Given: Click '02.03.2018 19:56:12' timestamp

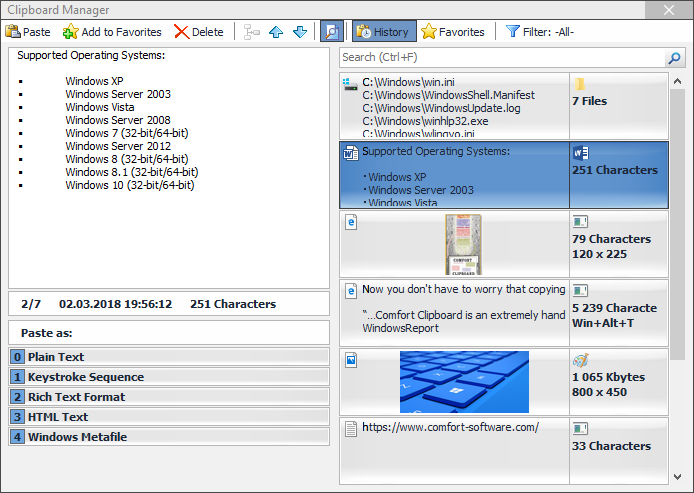Looking at the screenshot, I should [x=116, y=304].
